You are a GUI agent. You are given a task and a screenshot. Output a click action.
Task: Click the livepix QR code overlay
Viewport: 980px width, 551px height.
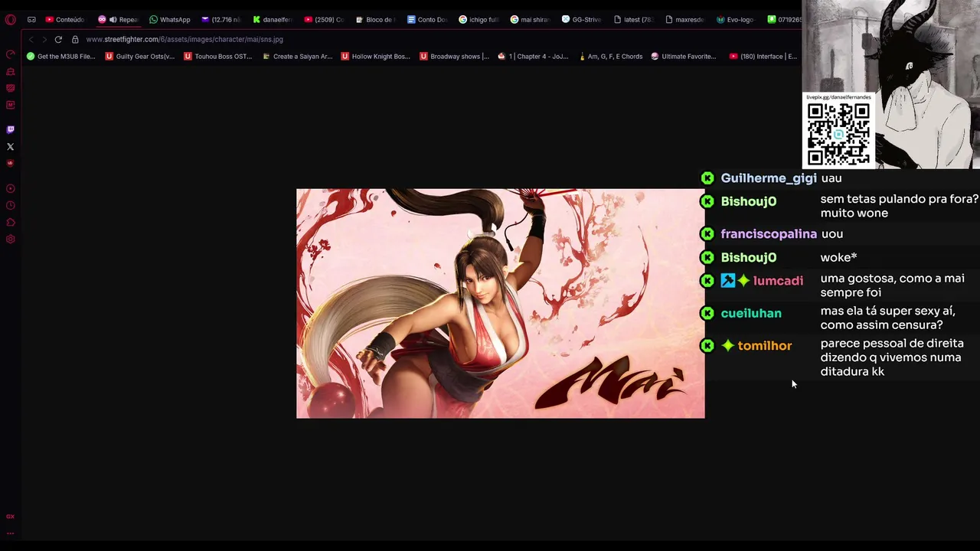coord(838,134)
